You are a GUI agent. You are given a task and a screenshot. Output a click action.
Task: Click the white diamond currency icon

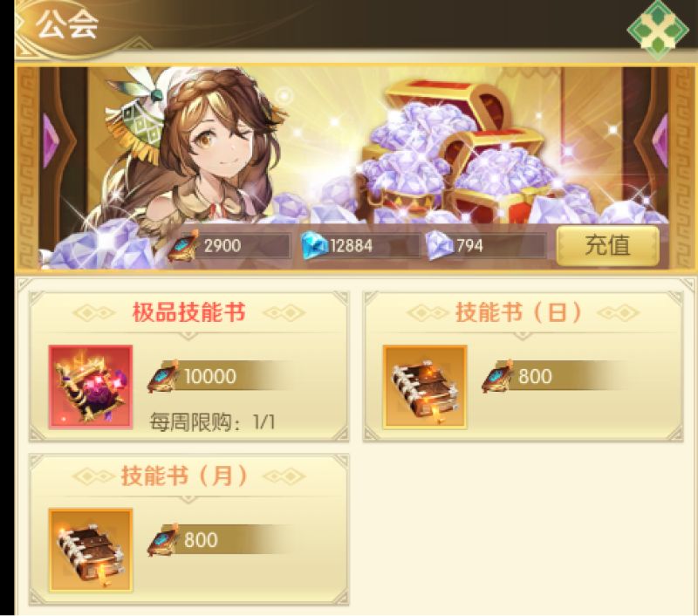coord(439,246)
